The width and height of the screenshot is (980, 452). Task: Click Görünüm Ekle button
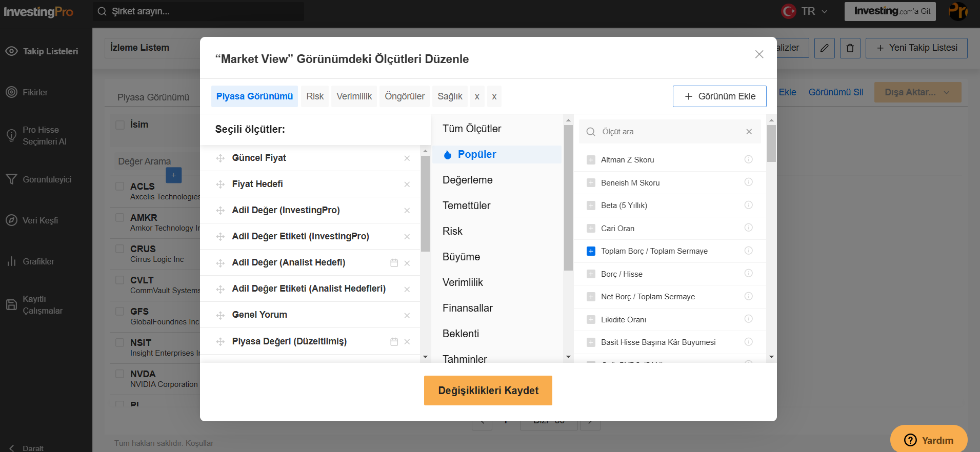[719, 96]
